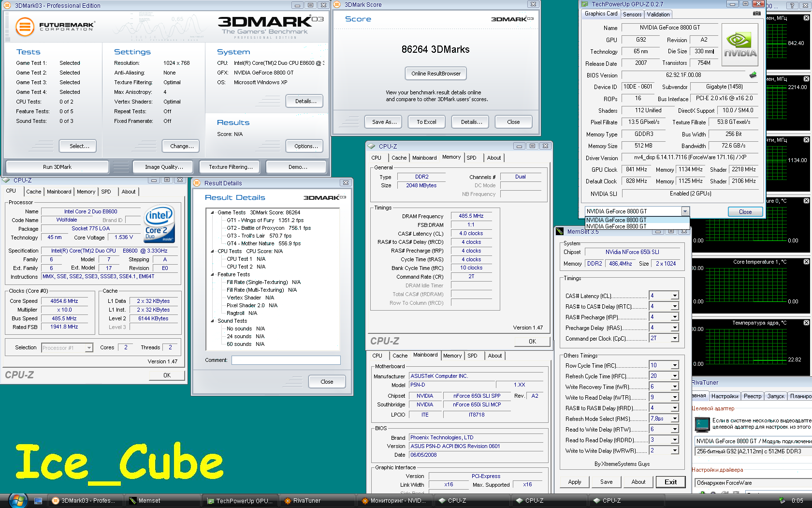The image size is (812, 508).
Task: Switch to Мониторинг window in the taskbar
Action: 394,501
